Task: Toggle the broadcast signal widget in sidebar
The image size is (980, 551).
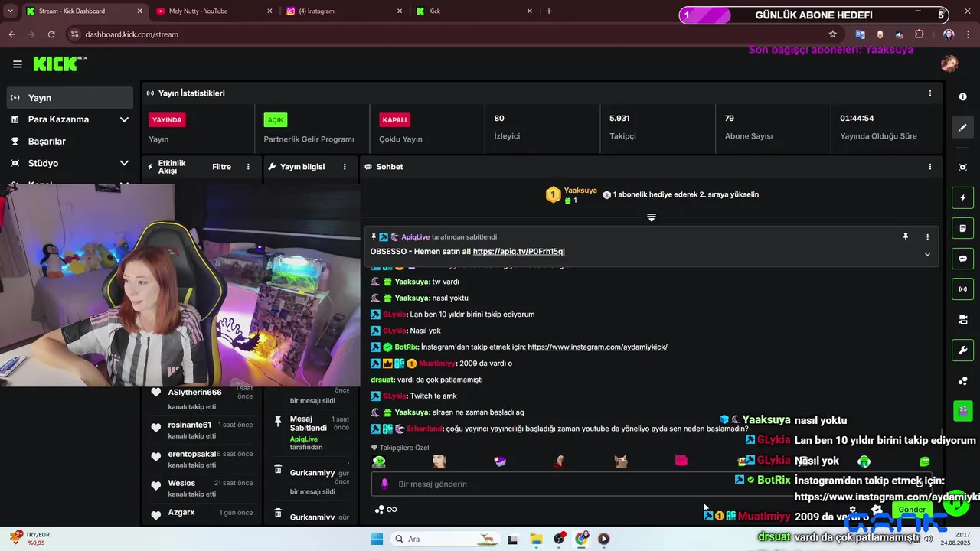Action: [962, 289]
